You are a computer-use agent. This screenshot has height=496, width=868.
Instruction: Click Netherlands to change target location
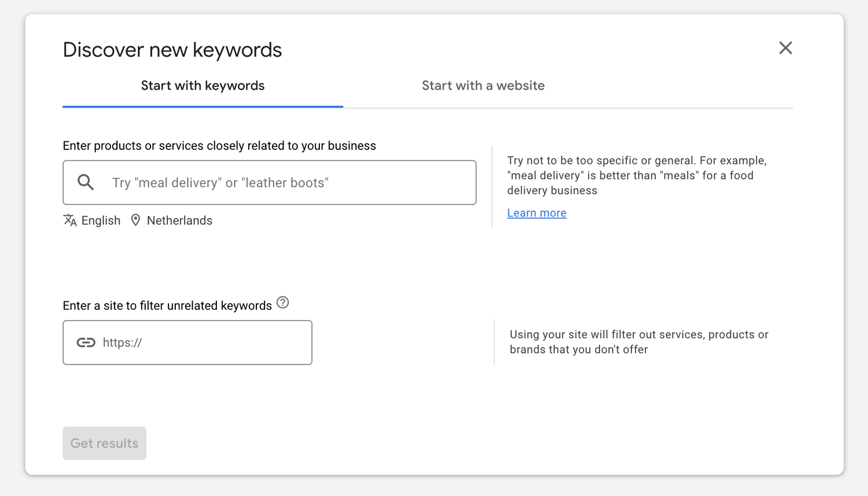pyautogui.click(x=179, y=220)
